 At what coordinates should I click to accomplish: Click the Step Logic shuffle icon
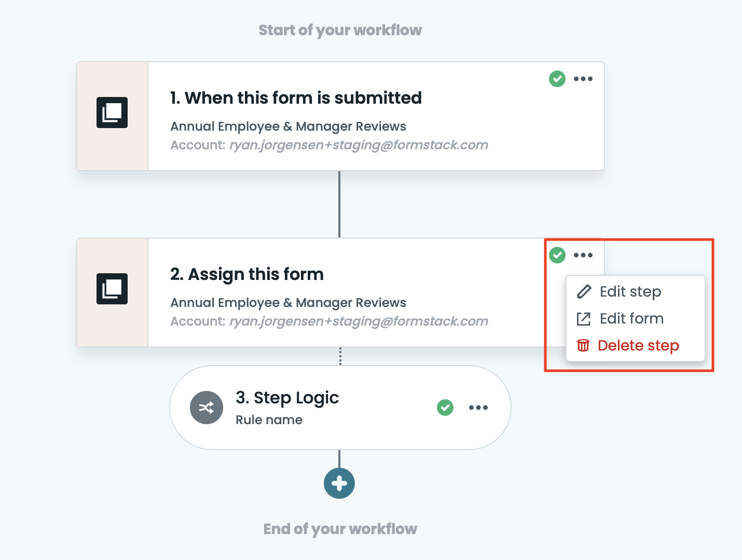pos(207,408)
